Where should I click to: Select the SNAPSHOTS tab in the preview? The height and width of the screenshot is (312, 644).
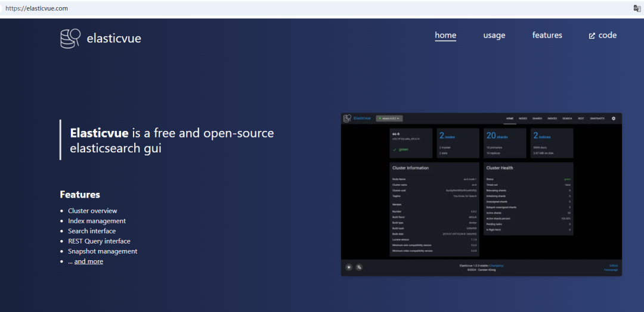coord(597,118)
